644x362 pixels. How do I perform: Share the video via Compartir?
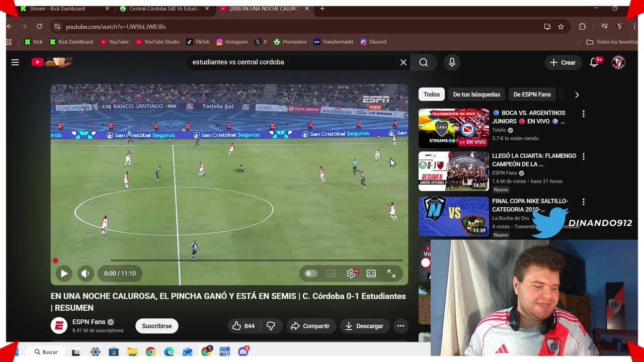click(x=310, y=326)
